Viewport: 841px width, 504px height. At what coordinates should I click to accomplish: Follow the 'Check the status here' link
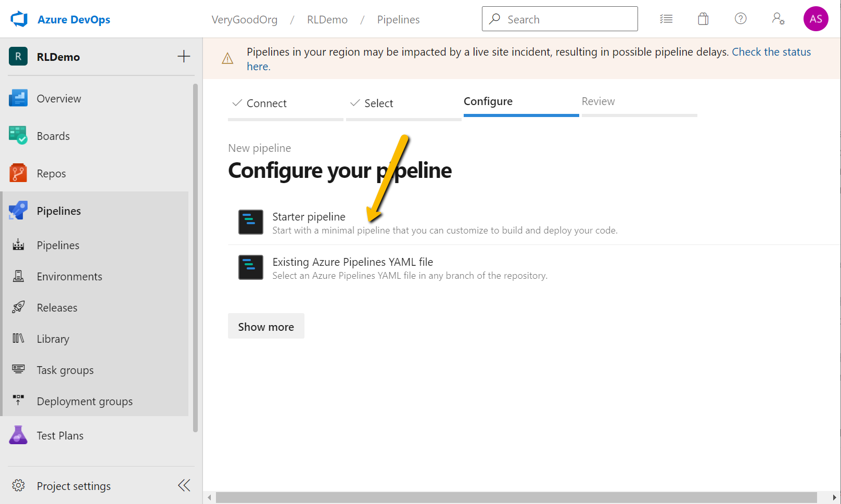771,52
